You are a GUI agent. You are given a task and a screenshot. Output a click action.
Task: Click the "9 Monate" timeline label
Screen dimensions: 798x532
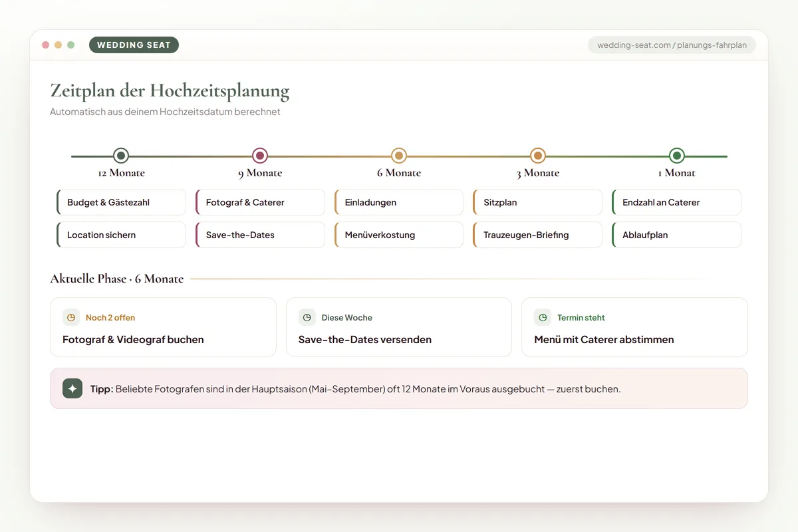pyautogui.click(x=260, y=173)
